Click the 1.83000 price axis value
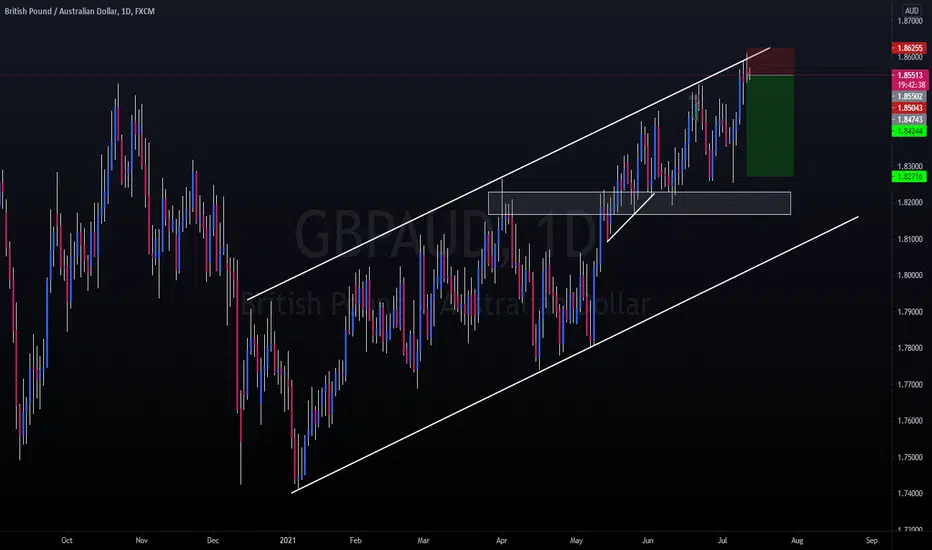This screenshot has width=932, height=550. 910,166
